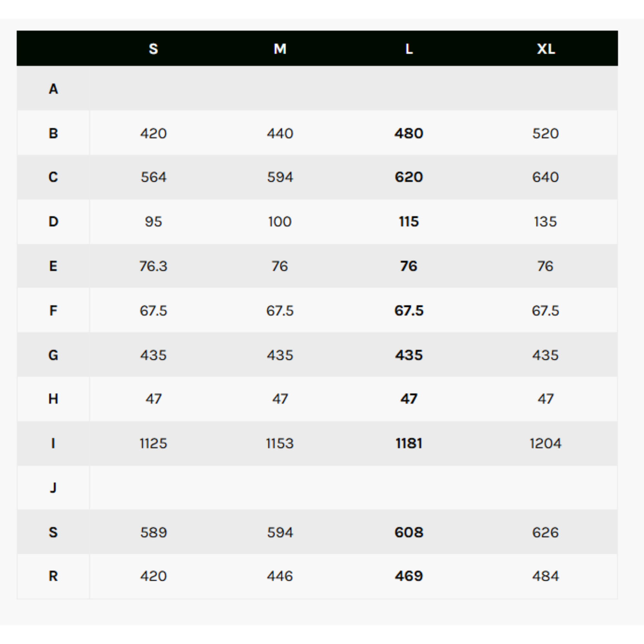Click the value 76.3 in row E
644x644 pixels.
click(x=153, y=266)
